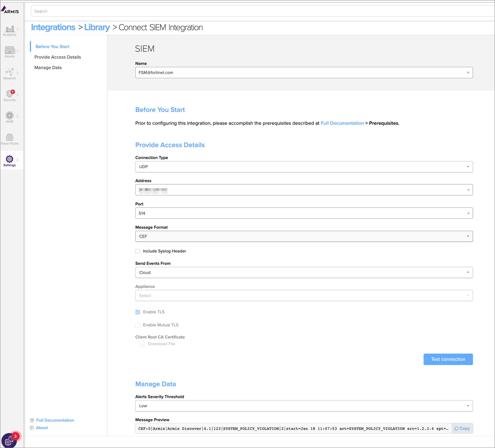The height and width of the screenshot is (448, 495).
Task: Uncheck the Enable TLS checkbox
Action: pyautogui.click(x=138, y=312)
